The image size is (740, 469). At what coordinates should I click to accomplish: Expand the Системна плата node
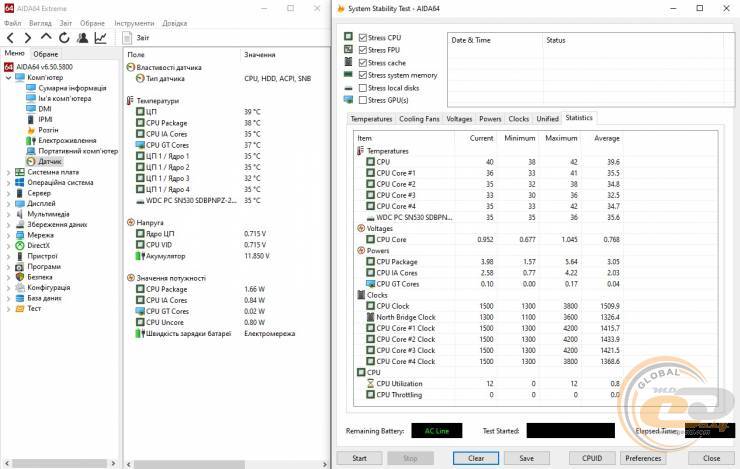(8, 172)
